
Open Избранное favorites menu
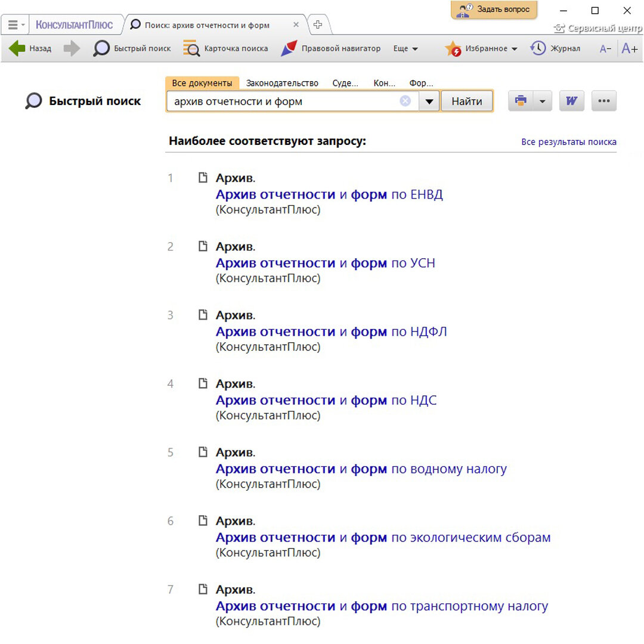(481, 48)
